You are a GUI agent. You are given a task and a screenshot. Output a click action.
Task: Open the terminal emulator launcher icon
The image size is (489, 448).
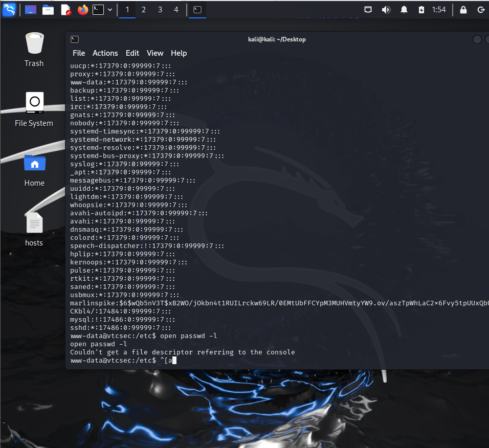[98, 10]
